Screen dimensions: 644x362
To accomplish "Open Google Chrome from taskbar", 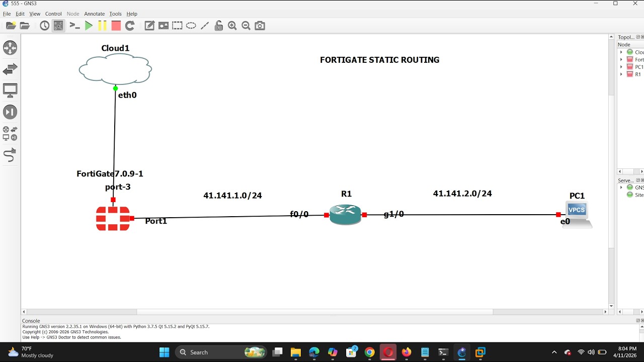I will pos(370,352).
